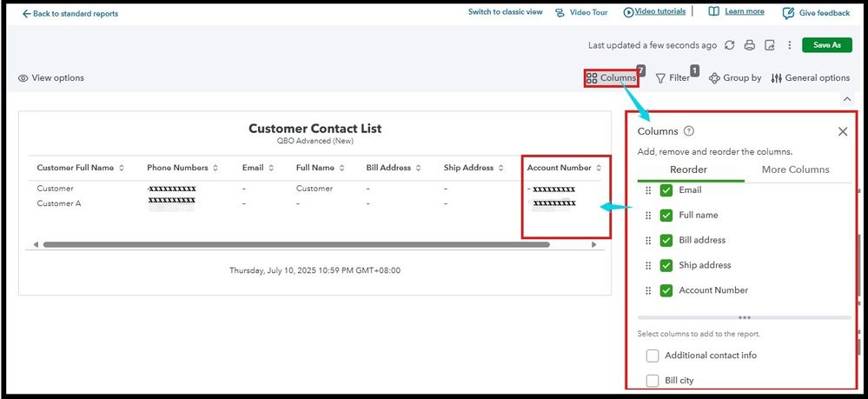
Task: Click the export report icon
Action: coord(770,45)
